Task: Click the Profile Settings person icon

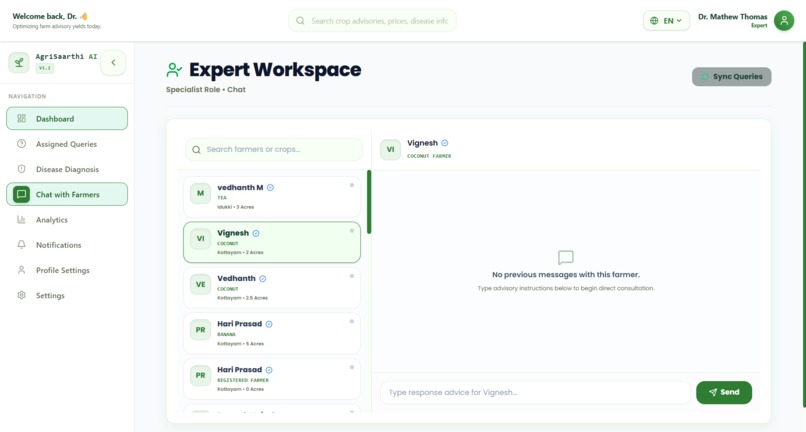Action: click(22, 270)
